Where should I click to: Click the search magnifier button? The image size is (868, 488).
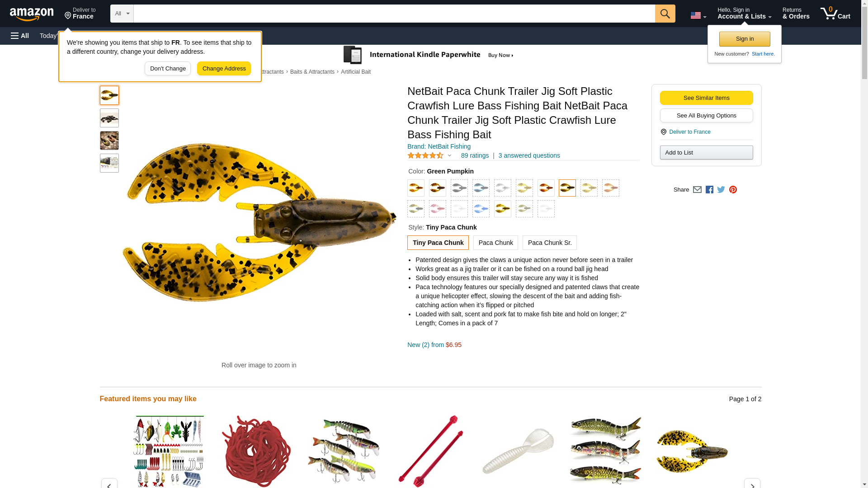(x=665, y=14)
